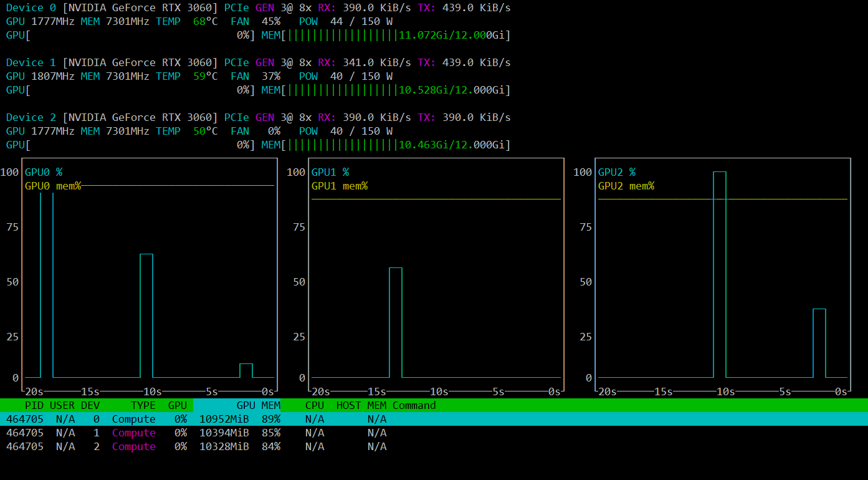
Task: Click the USER column header
Action: (62, 405)
